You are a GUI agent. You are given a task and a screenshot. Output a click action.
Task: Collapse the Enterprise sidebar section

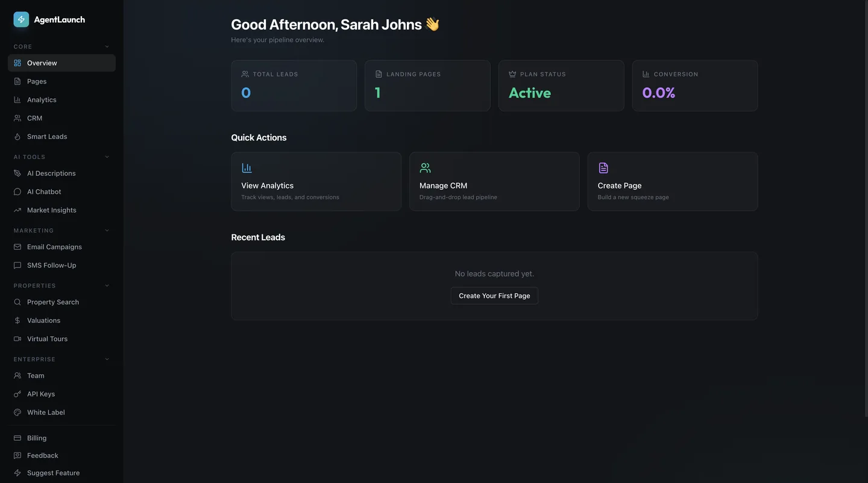click(x=107, y=359)
